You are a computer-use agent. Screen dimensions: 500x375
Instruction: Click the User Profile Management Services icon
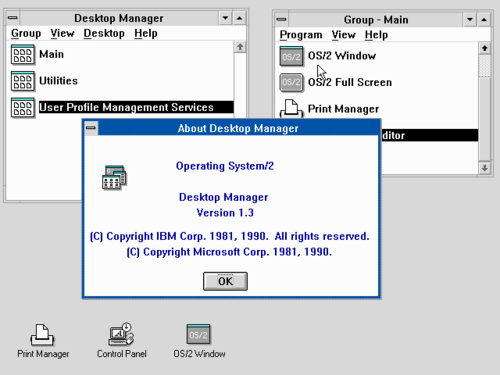[22, 108]
